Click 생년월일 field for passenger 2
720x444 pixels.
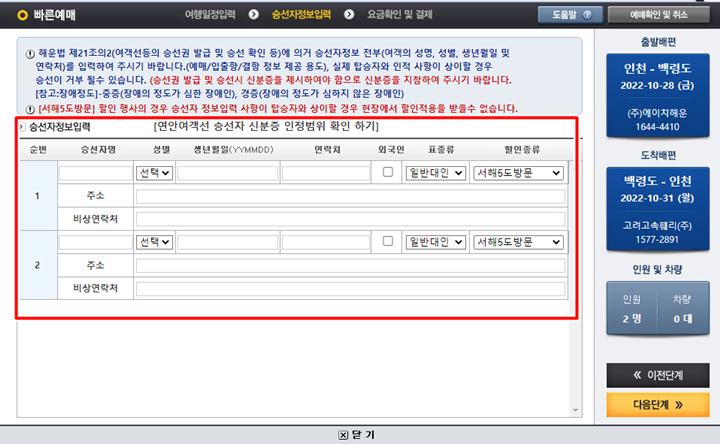coord(228,242)
